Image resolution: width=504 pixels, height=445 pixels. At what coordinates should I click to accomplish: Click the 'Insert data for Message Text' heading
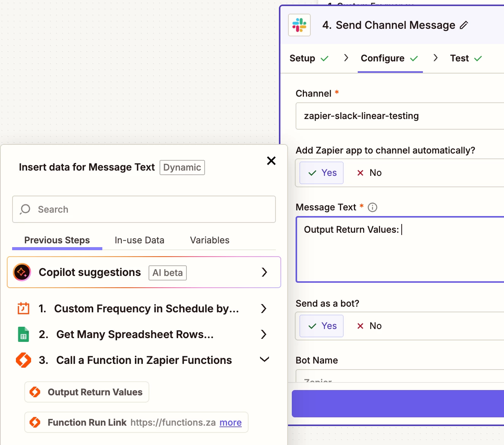click(87, 167)
